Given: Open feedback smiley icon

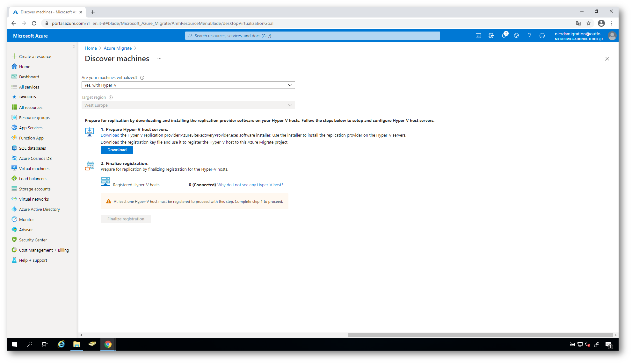Looking at the screenshot, I should (x=542, y=36).
